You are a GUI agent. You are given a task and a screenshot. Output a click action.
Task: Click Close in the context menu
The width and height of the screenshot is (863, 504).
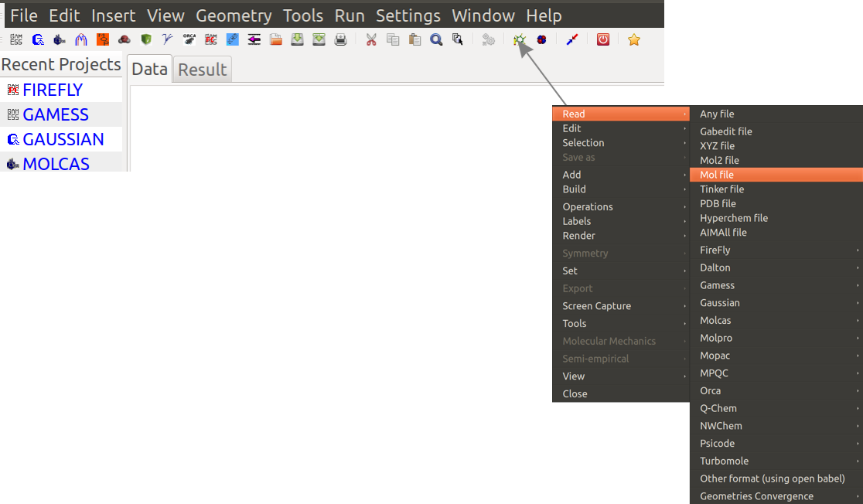621,394
